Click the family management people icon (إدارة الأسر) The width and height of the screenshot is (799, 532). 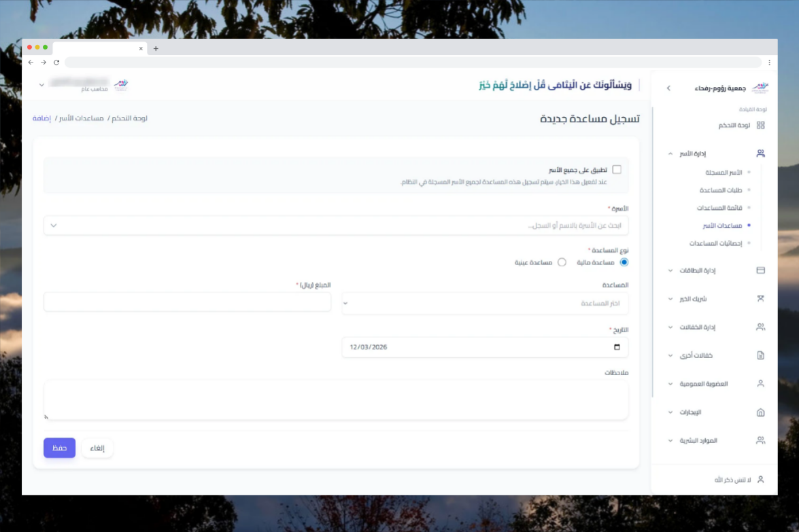(760, 154)
